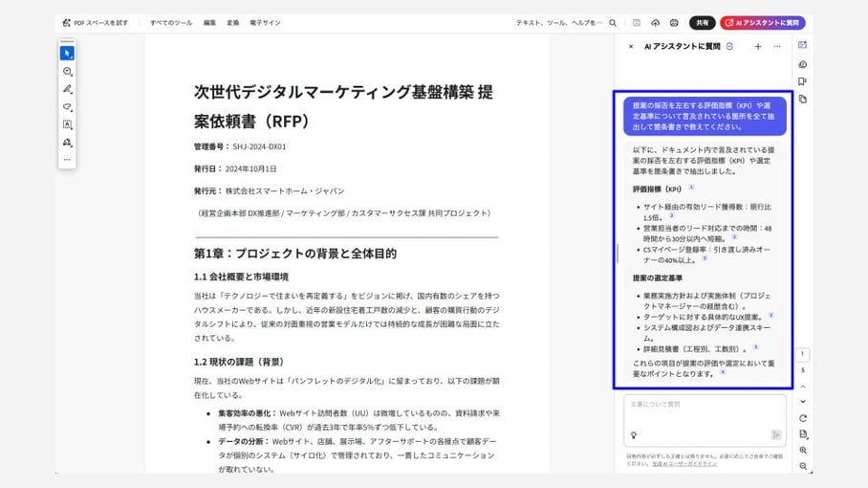Viewport: 868px width, 488px height.
Task: Zoom in using the right rail magnifier
Action: click(803, 450)
